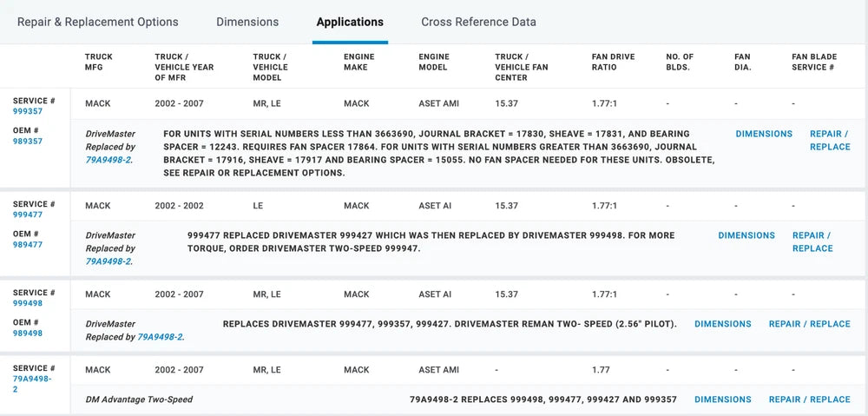Open the 79A9498-2 service number link in the last row
The image size is (868, 416).
[32, 384]
